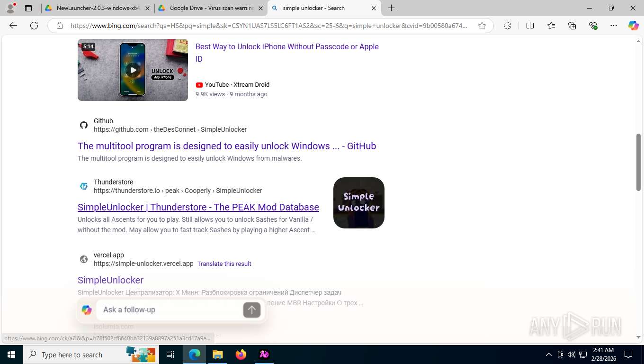Open the Favorites list icon
Image resolution: width=644 pixels, height=364 pixels.
coord(551,26)
